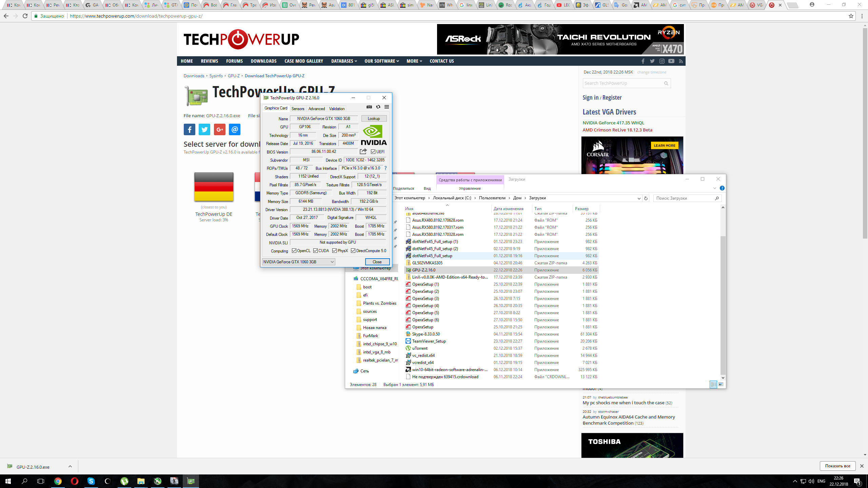This screenshot has width=868, height=488.
Task: Open NVIDIA GeForce 417.35 WHQL link
Action: click(613, 123)
